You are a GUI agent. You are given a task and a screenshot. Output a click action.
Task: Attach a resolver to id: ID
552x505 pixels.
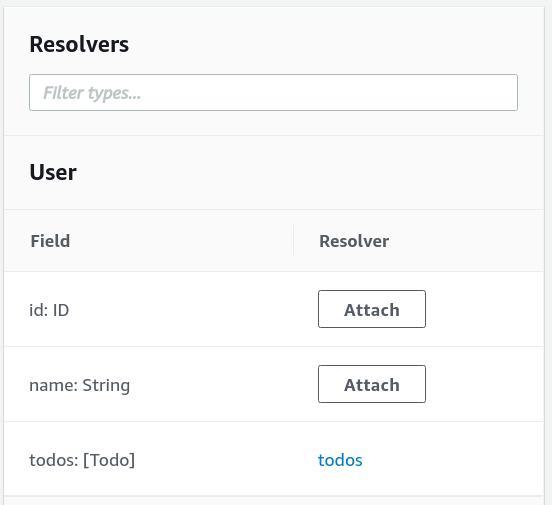372,309
